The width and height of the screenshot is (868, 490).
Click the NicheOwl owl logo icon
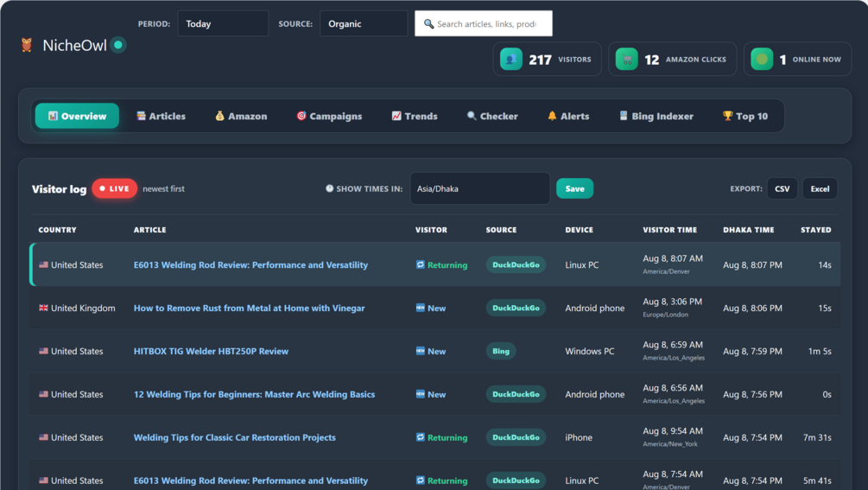[27, 45]
